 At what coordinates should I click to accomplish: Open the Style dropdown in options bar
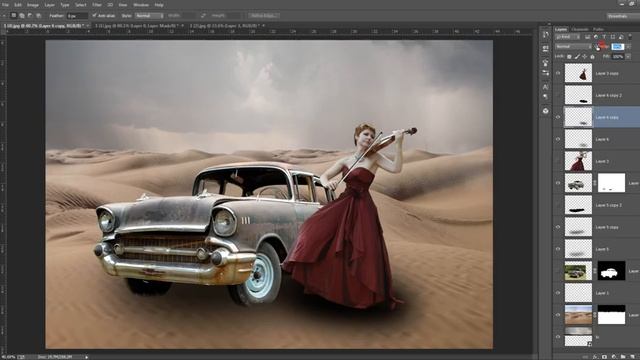click(x=149, y=16)
